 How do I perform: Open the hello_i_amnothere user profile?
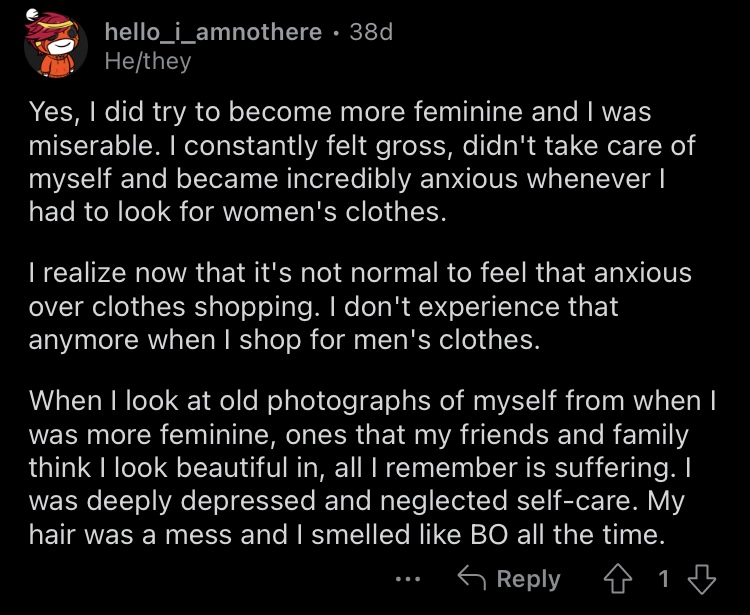pyautogui.click(x=213, y=33)
